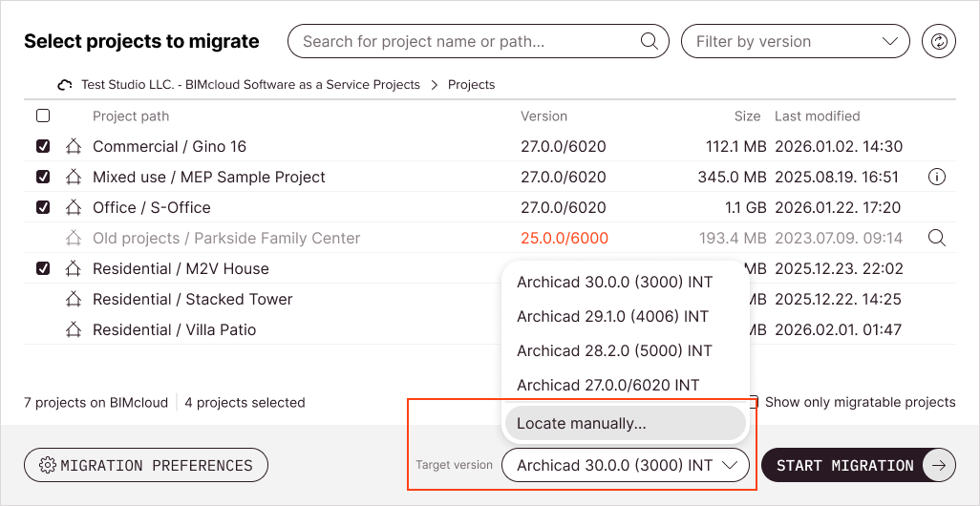Screen dimensions: 980x506
Task: Click red version 25.0.0/6000 text
Action: [565, 238]
